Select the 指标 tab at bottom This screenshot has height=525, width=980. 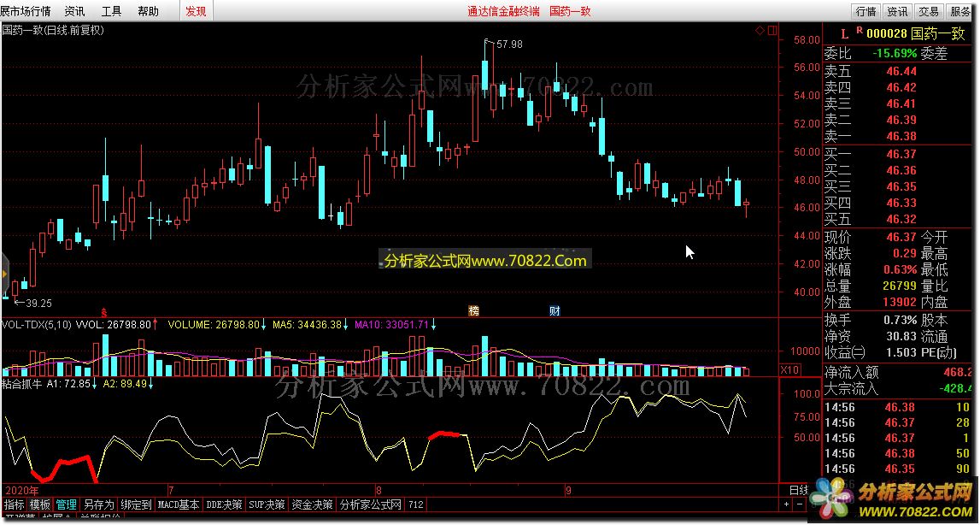(x=15, y=504)
